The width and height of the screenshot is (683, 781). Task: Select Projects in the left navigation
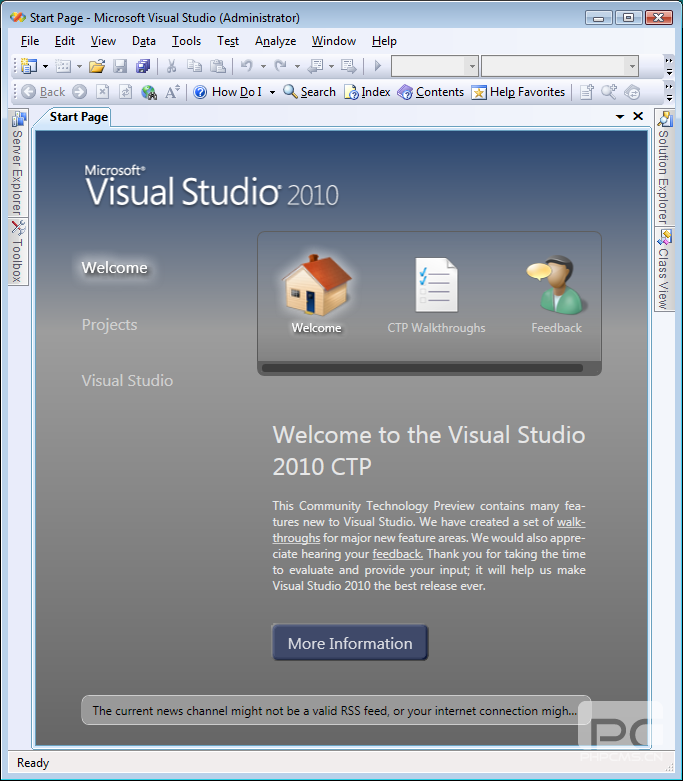[x=109, y=325]
